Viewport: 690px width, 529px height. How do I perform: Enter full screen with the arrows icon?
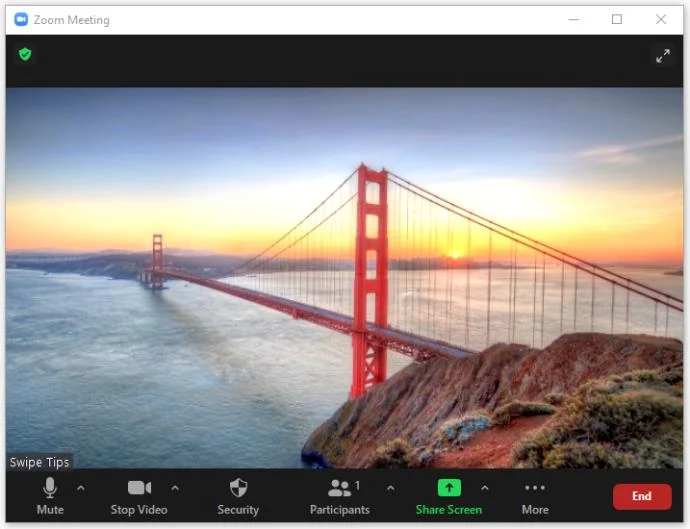click(x=663, y=56)
